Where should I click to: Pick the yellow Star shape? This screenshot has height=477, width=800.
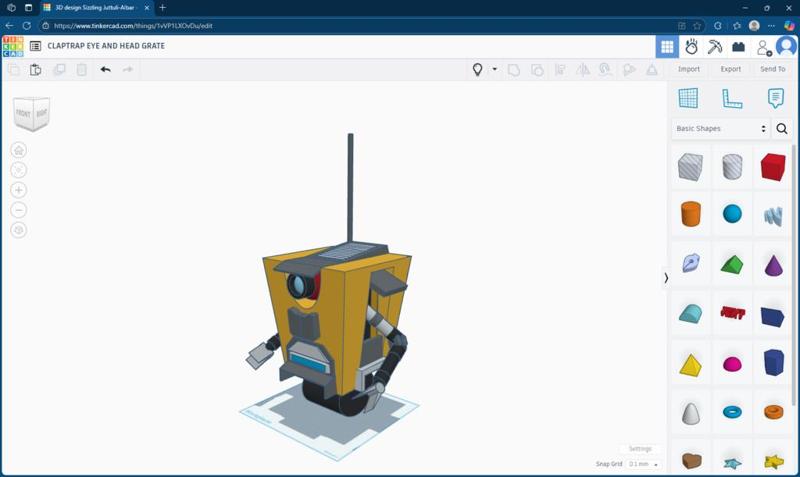(774, 461)
